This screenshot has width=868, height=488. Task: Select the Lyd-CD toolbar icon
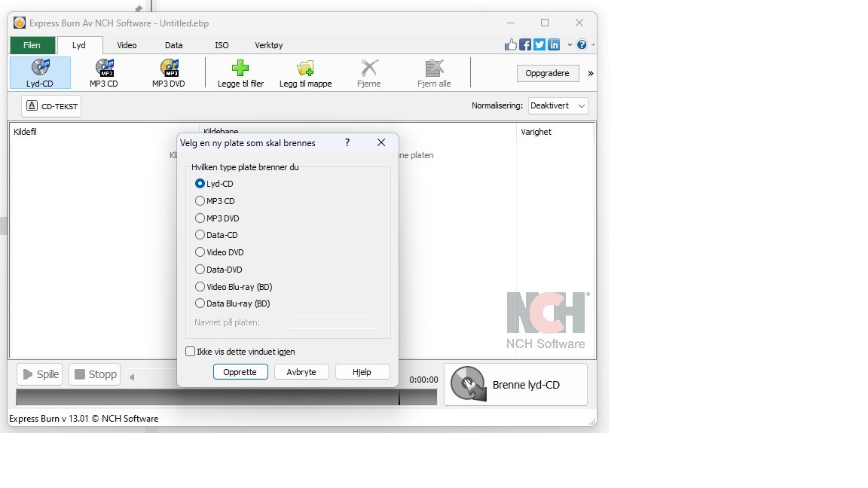point(39,72)
